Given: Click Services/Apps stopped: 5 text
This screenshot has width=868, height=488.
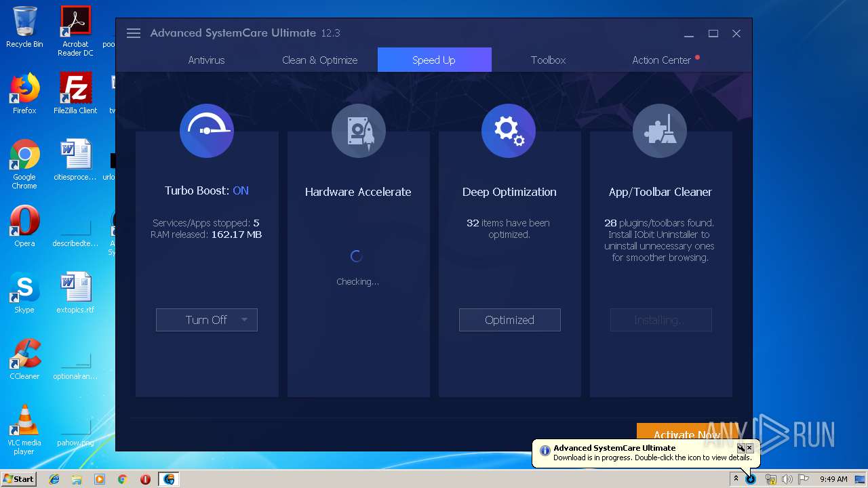Looking at the screenshot, I should click(x=206, y=223).
